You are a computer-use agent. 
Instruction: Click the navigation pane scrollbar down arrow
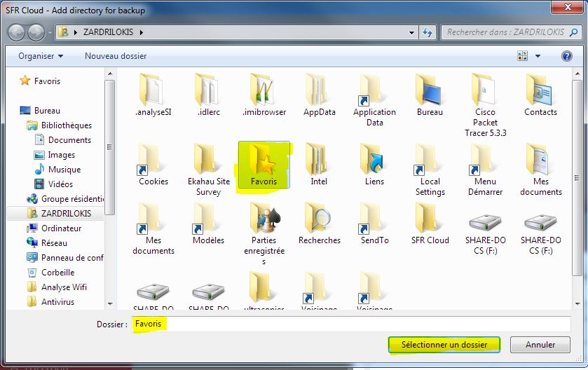pyautogui.click(x=110, y=303)
